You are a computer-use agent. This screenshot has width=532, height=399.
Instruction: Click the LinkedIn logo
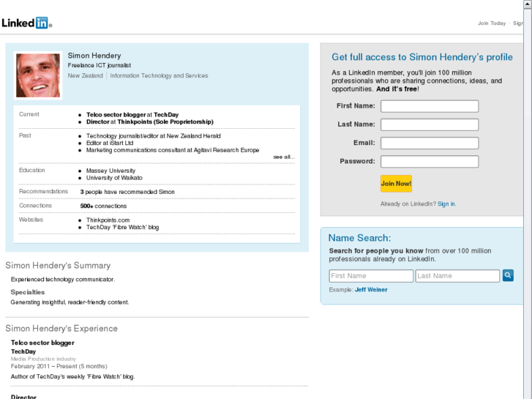27,23
